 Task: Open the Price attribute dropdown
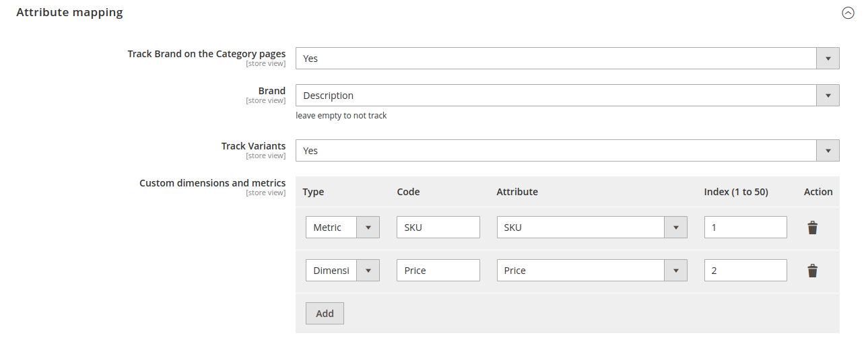(592, 271)
